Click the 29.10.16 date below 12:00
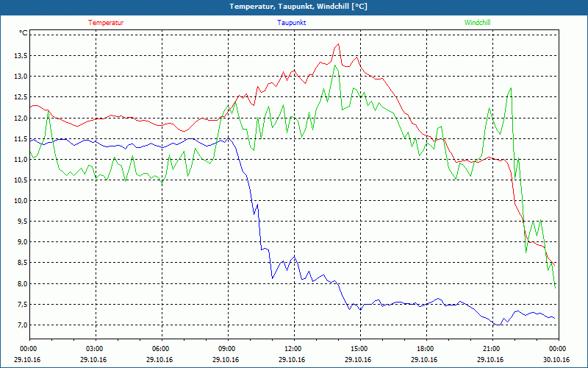This screenshot has width=588, height=368. pos(292,360)
